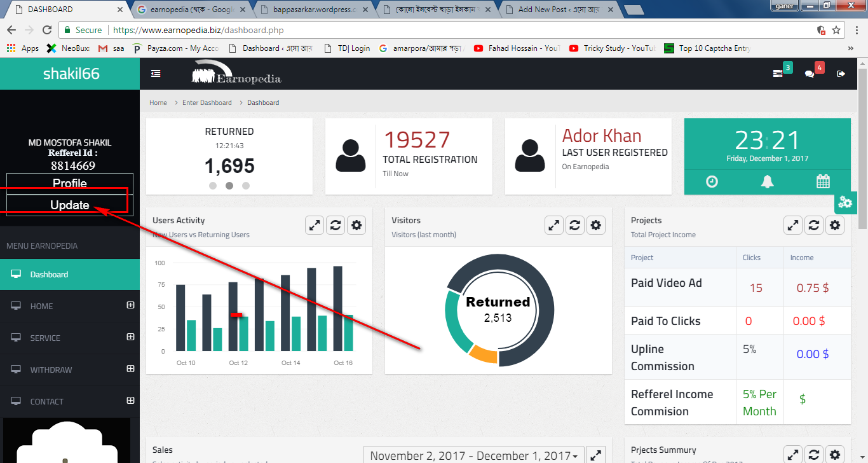Open the floating teal gears settings panel

click(845, 202)
